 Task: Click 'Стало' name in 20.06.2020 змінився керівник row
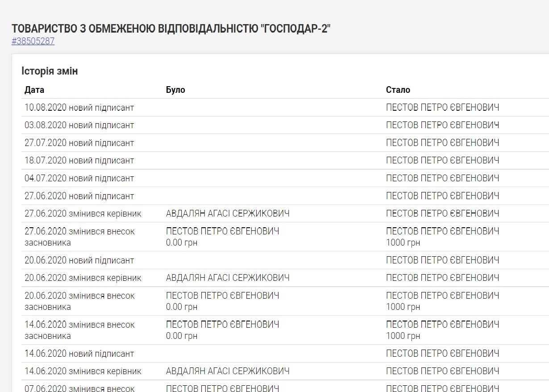(x=443, y=278)
